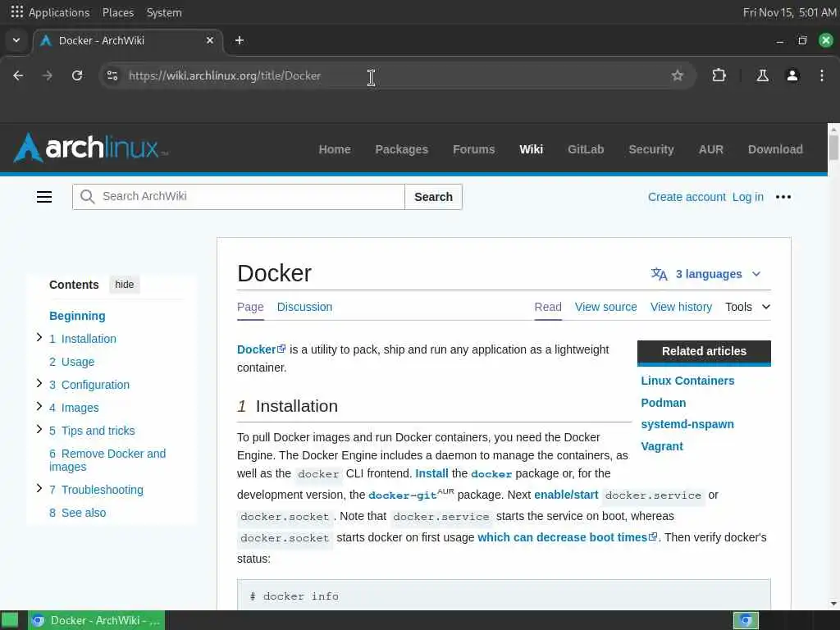Open the wiki hamburger main menu
Viewport: 840px width, 630px height.
click(44, 197)
